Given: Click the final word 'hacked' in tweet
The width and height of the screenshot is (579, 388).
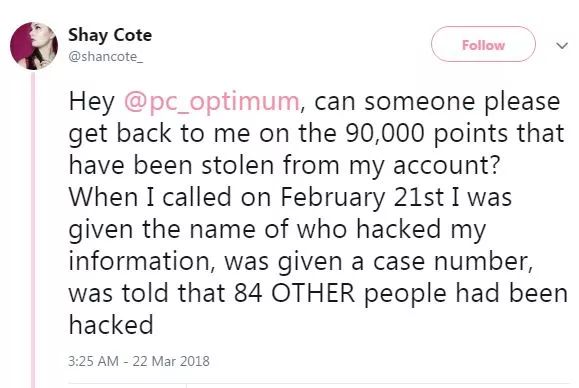Looking at the screenshot, I should (111, 325).
